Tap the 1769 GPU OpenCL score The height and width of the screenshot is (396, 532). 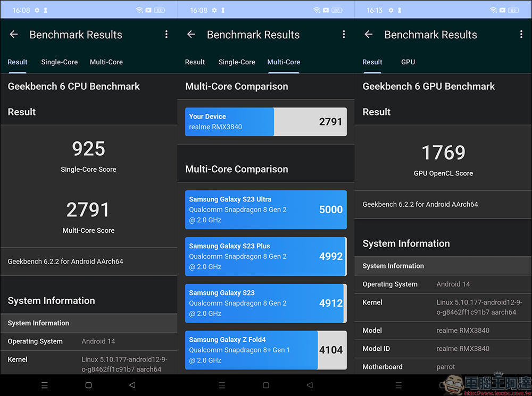point(443,153)
